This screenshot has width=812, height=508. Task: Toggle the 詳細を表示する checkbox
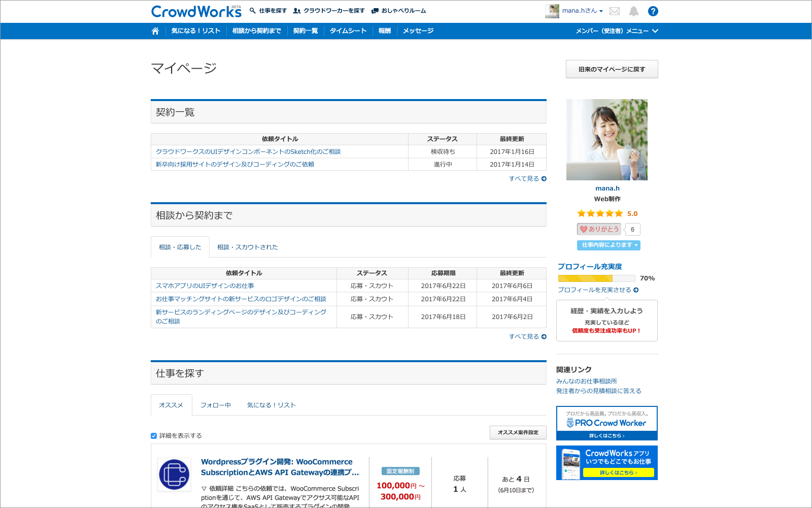154,436
